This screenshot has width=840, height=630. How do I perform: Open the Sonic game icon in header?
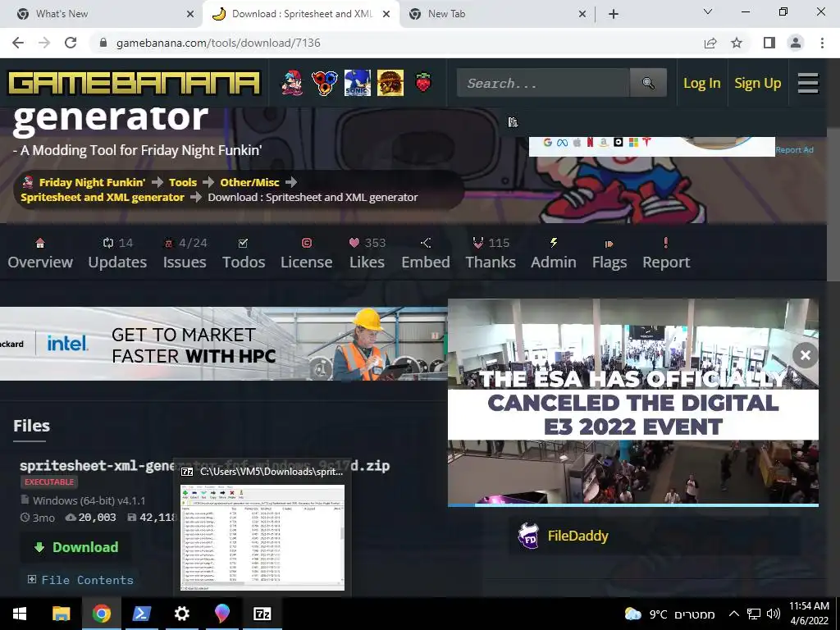(358, 83)
